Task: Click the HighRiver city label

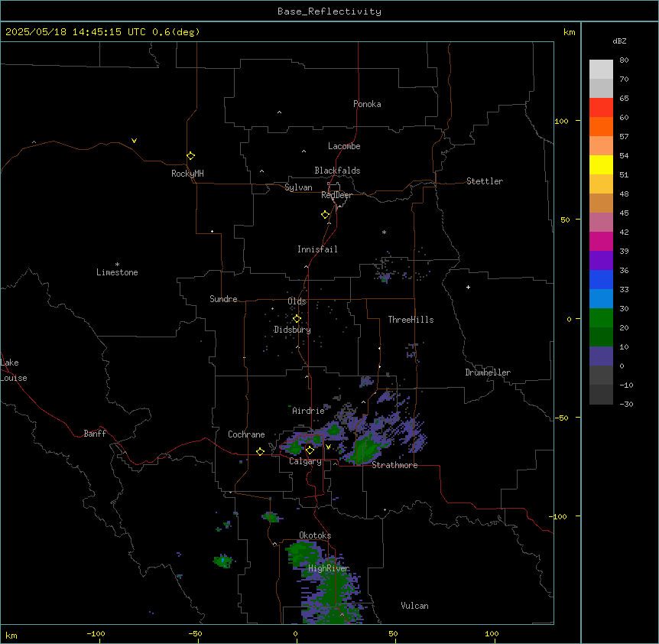Action: point(328,568)
